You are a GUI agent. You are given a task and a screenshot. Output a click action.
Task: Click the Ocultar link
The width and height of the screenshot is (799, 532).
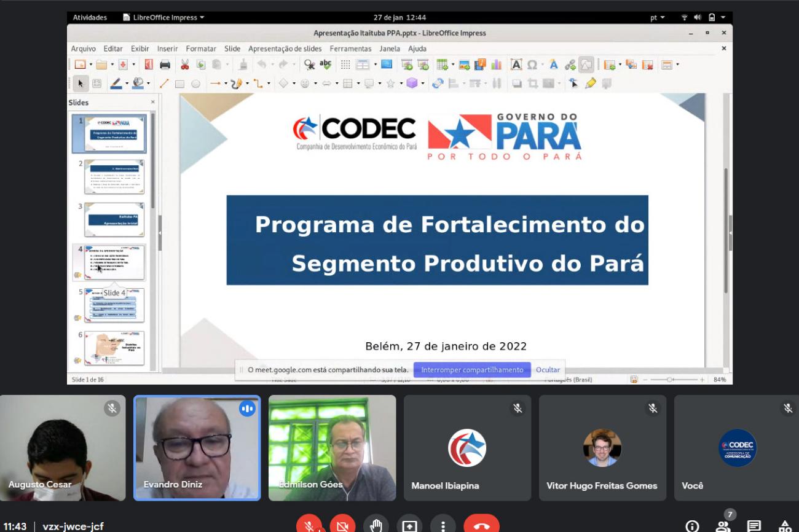tap(548, 370)
